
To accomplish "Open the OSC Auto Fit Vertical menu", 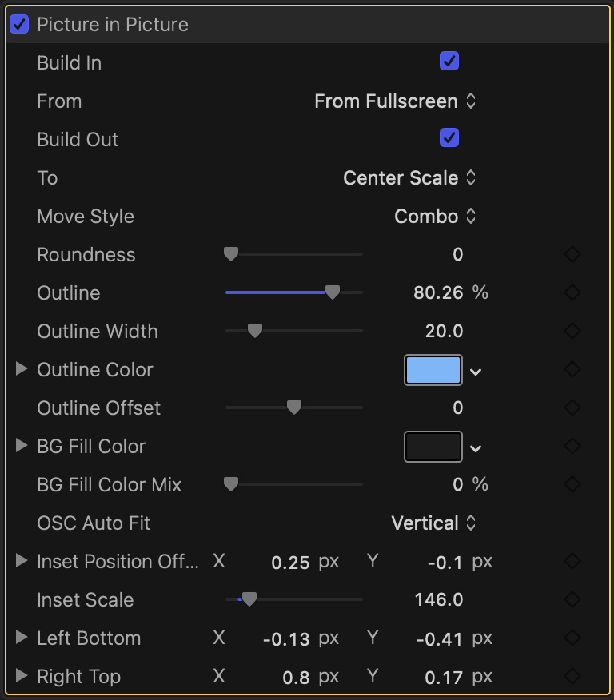I will click(x=433, y=523).
